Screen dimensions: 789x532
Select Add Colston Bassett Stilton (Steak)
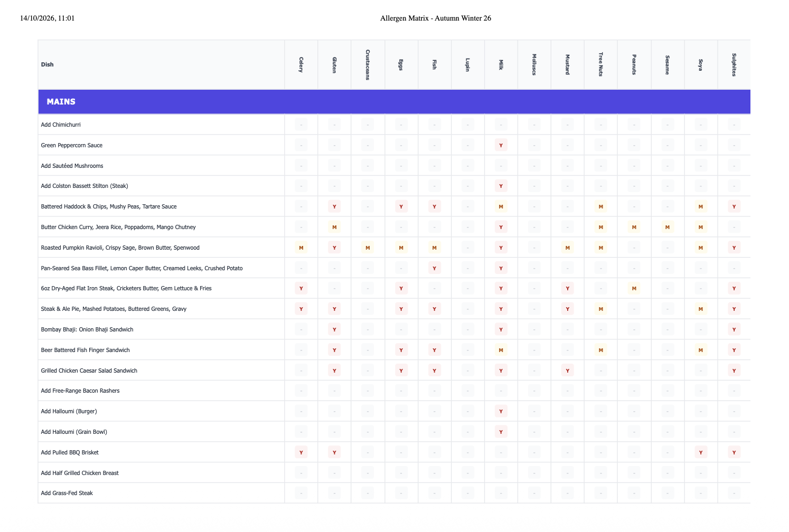point(84,186)
